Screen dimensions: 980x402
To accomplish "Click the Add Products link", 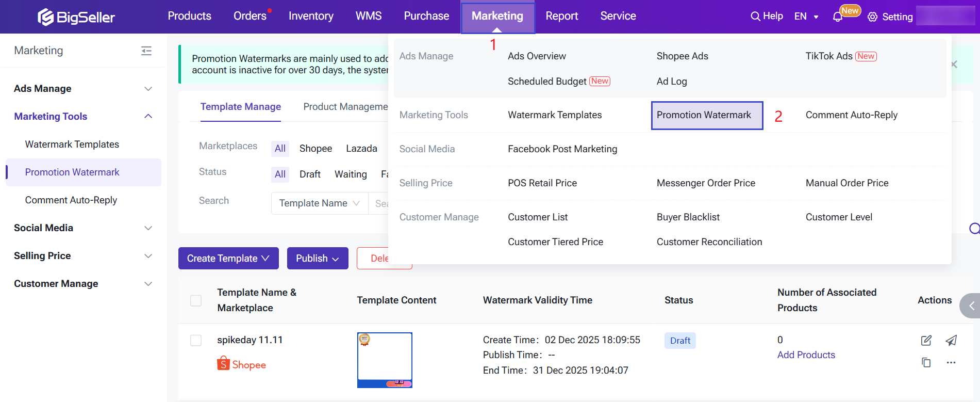I will [x=806, y=355].
